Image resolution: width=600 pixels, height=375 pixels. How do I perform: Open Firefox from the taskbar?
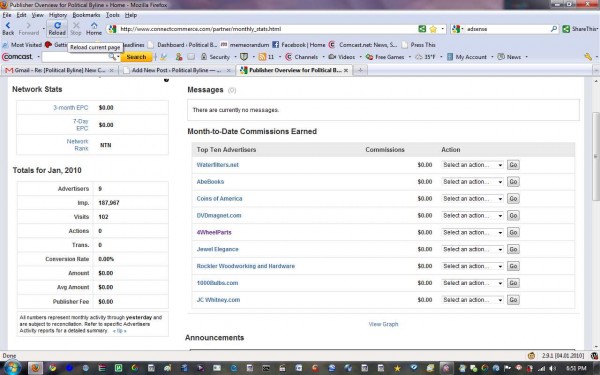point(35,368)
